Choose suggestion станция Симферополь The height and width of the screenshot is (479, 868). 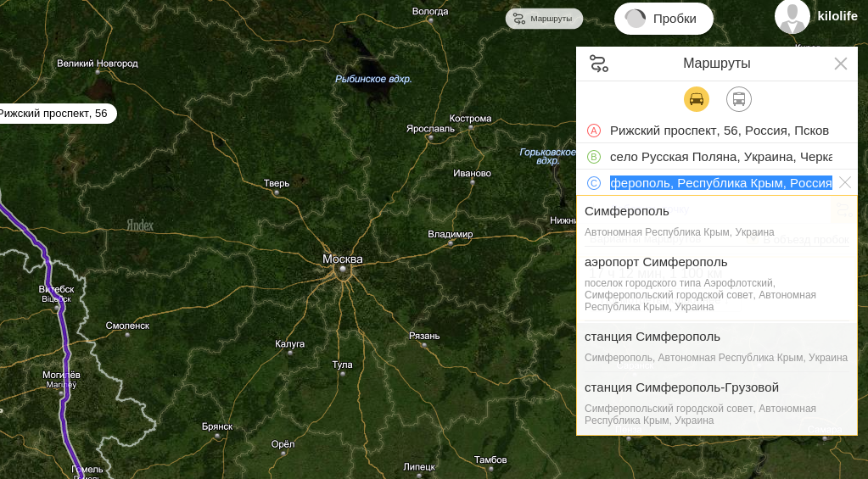[x=716, y=347]
